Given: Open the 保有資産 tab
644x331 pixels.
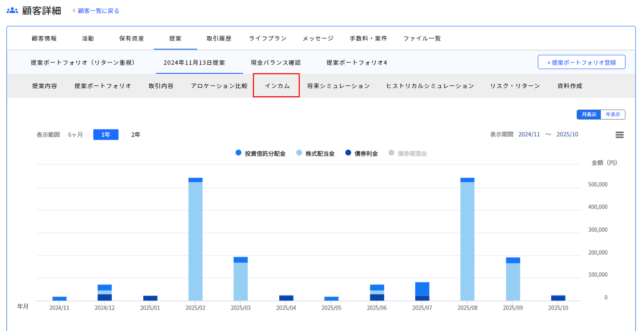Looking at the screenshot, I should pos(131,39).
